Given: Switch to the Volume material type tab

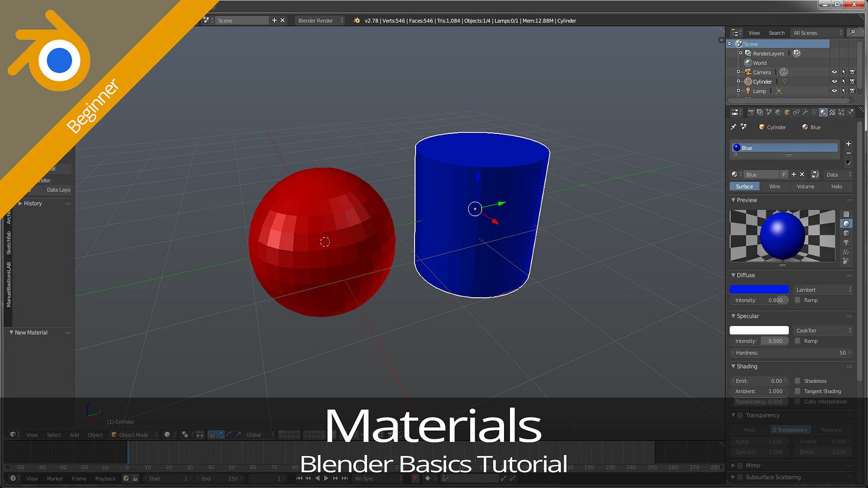Looking at the screenshot, I should click(806, 186).
